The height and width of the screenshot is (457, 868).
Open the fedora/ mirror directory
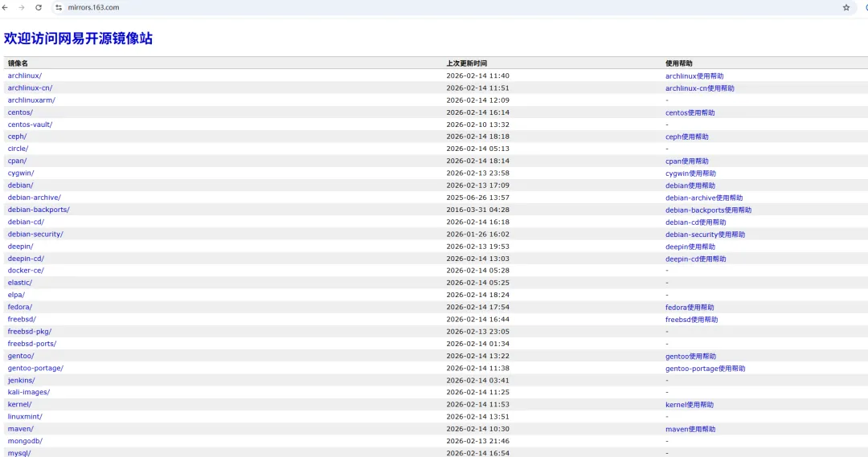(20, 307)
